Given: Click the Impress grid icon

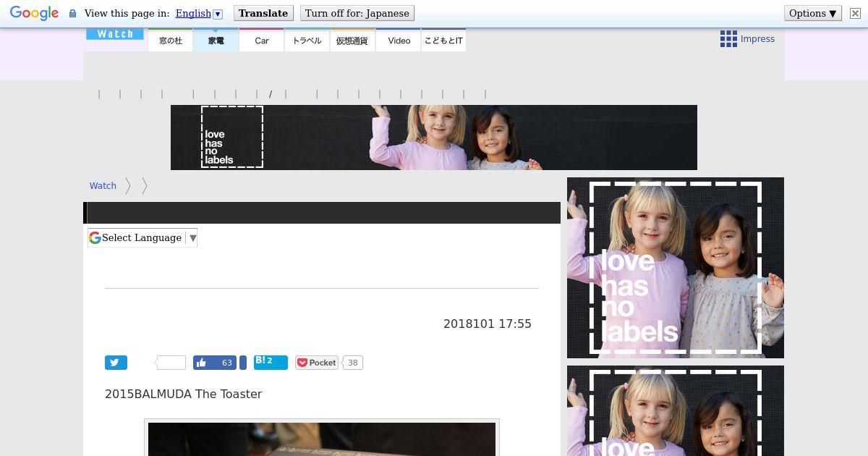Looking at the screenshot, I should [728, 39].
